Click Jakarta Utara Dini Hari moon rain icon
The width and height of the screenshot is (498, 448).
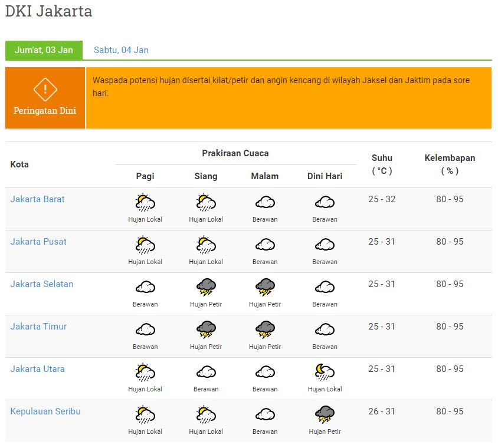click(x=325, y=372)
